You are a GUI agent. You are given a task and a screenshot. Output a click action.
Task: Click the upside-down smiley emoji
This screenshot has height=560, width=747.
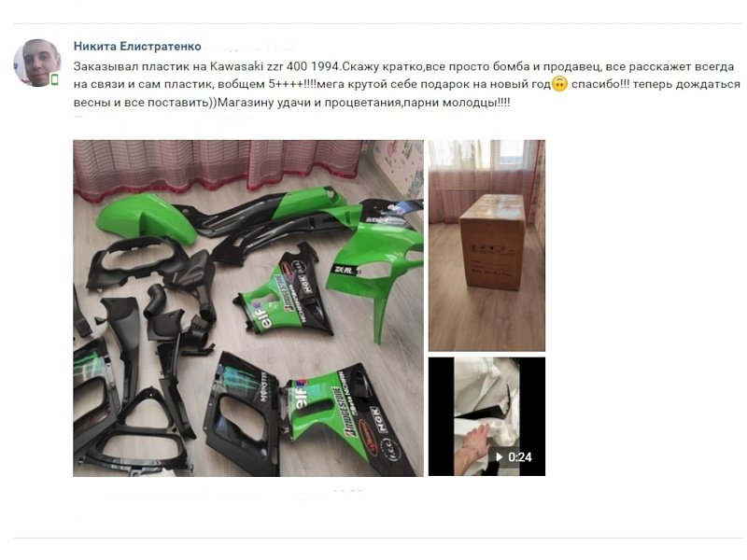[x=559, y=84]
